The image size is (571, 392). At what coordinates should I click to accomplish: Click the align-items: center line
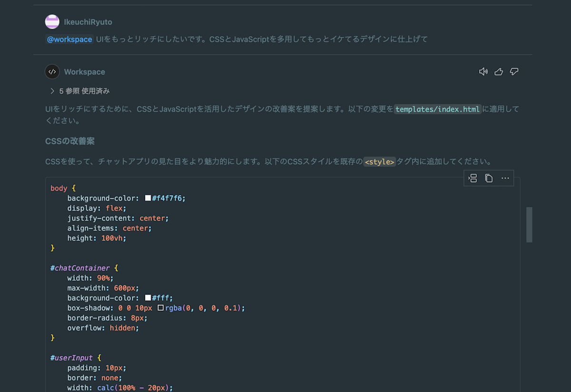tap(109, 228)
